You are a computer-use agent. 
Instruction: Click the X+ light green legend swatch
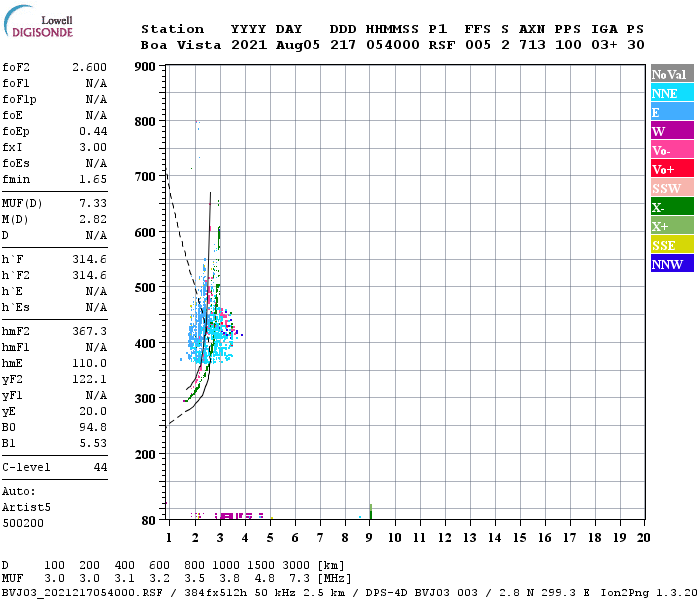coord(671,226)
